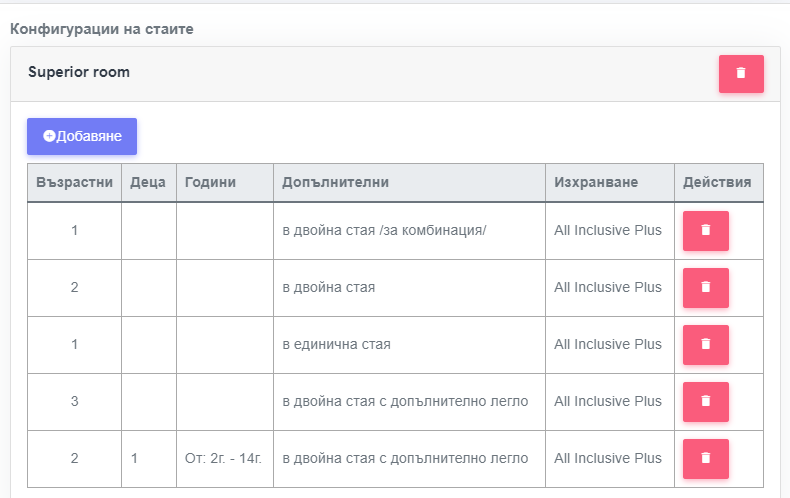Click the Добавяне button

click(82, 136)
